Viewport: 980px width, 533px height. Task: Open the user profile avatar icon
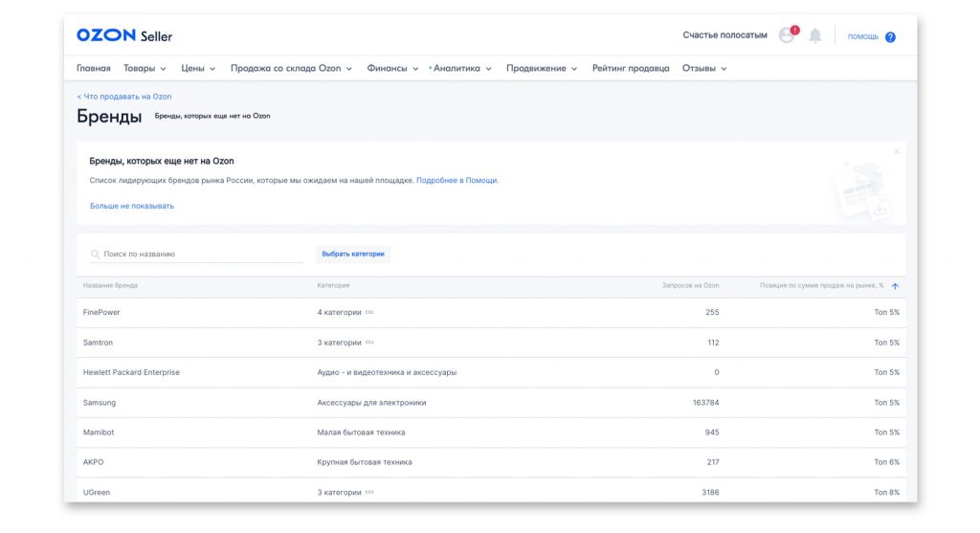click(x=787, y=35)
